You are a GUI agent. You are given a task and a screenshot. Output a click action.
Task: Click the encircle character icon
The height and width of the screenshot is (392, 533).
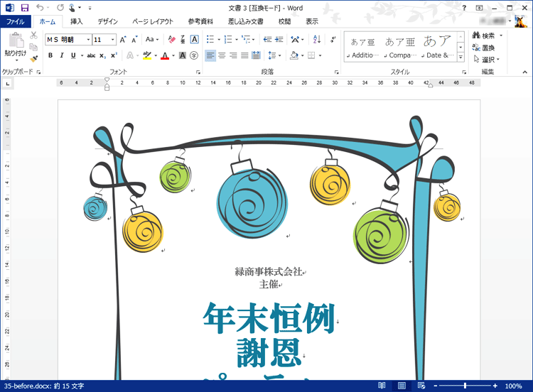(x=194, y=55)
